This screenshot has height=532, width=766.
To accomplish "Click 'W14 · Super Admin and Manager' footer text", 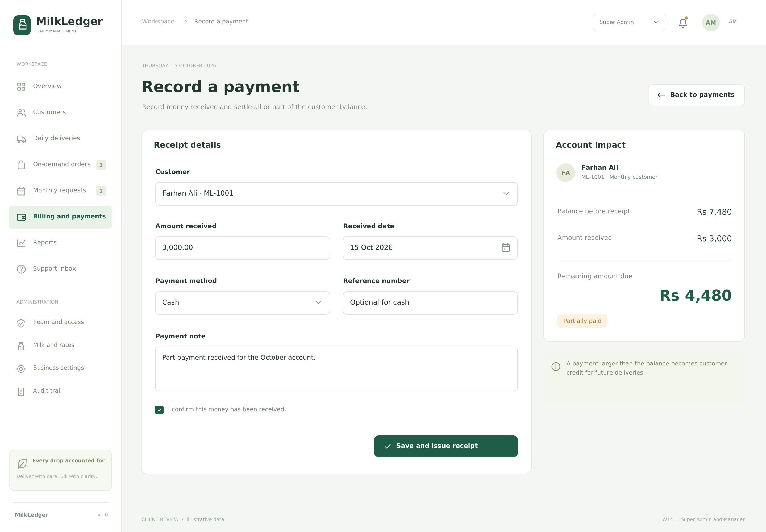I will [703, 519].
